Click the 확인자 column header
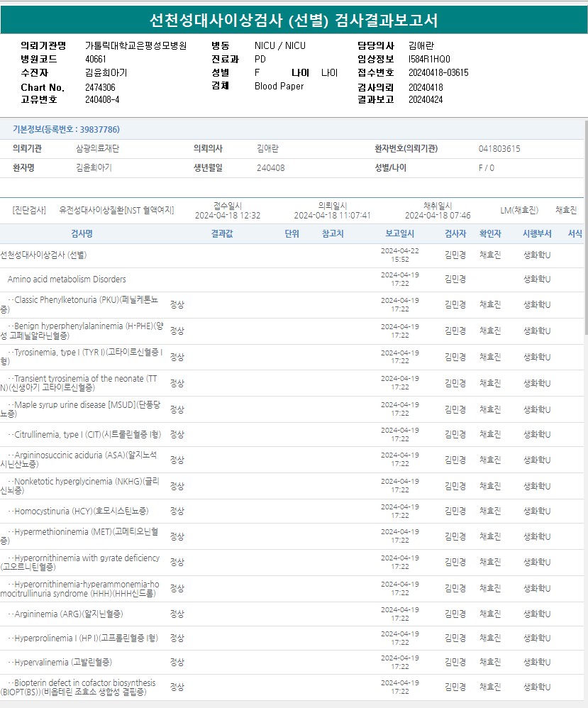Image resolution: width=588 pixels, height=708 pixels. click(490, 233)
